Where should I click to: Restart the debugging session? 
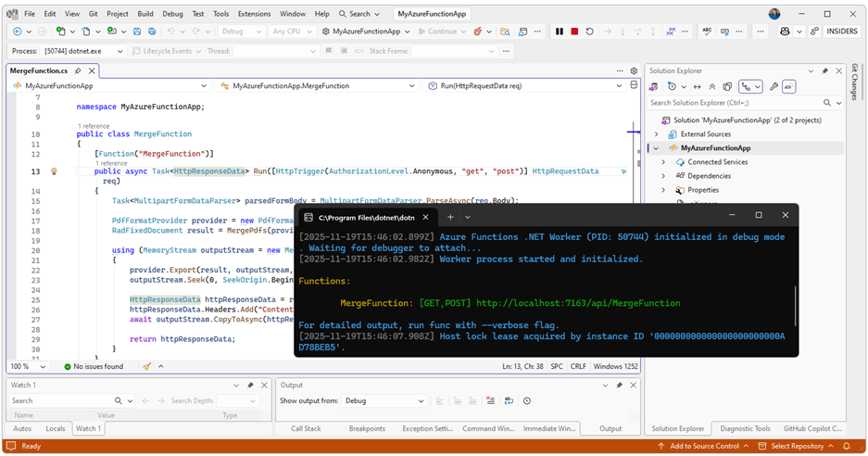point(589,32)
